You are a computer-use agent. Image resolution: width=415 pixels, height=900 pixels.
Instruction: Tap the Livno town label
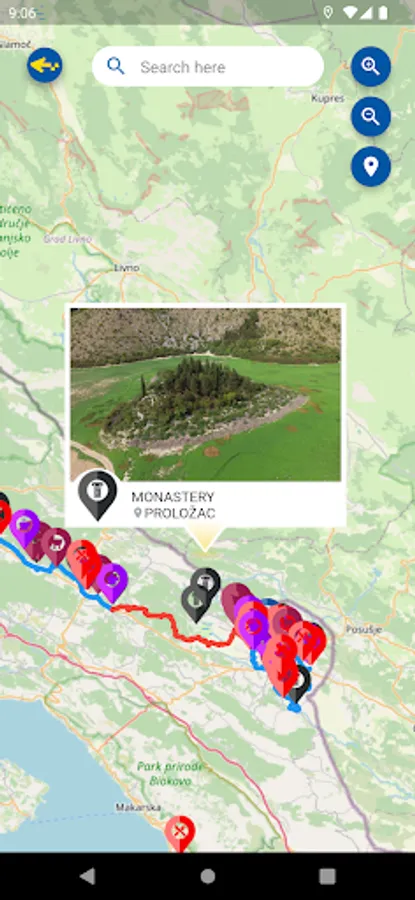[126, 267]
